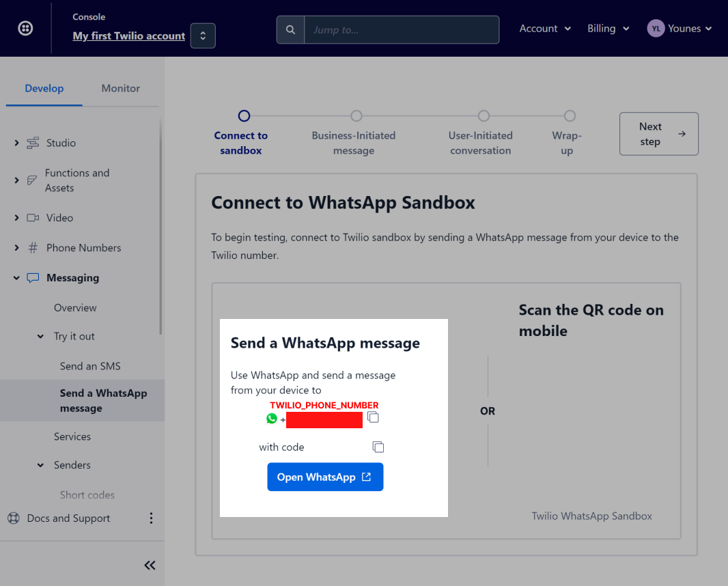Click the Functions and Assets icon

[31, 180]
